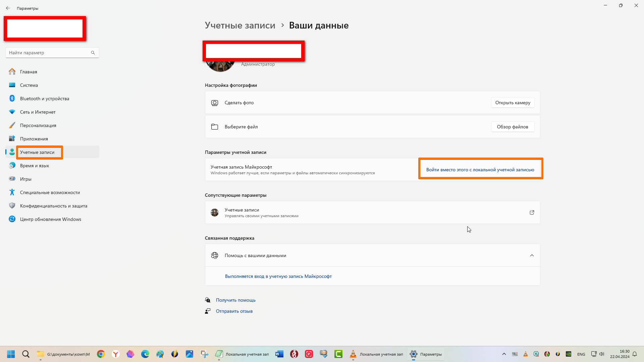This screenshot has width=644, height=362.
Task: Select Конфиденциальность и защита in sidebar
Action: tap(53, 206)
